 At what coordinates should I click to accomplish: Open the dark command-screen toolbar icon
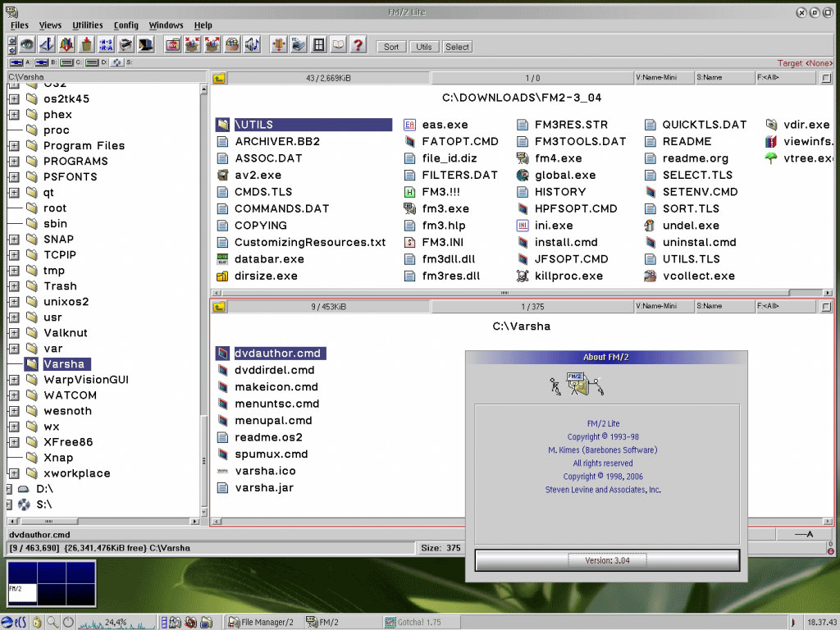pyautogui.click(x=146, y=45)
